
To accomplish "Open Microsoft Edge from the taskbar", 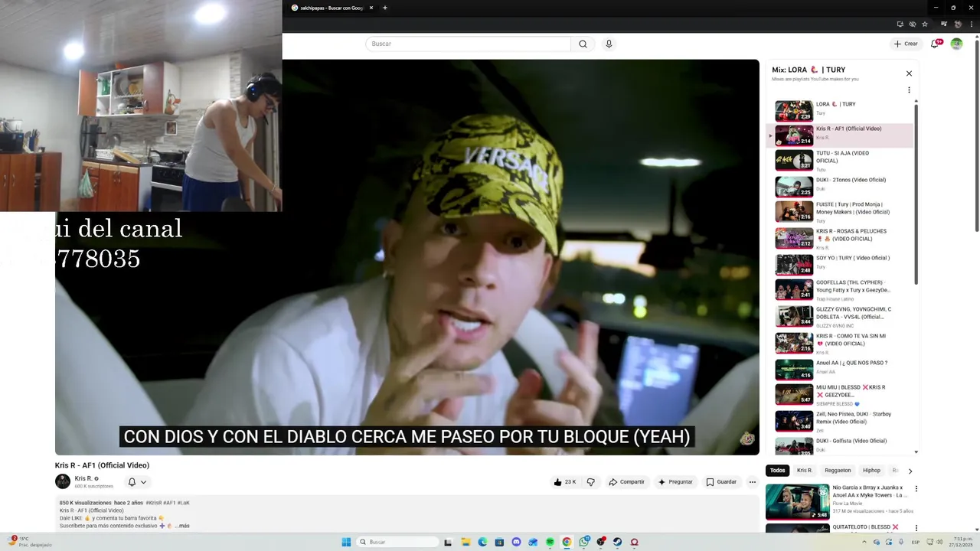I will pyautogui.click(x=482, y=542).
